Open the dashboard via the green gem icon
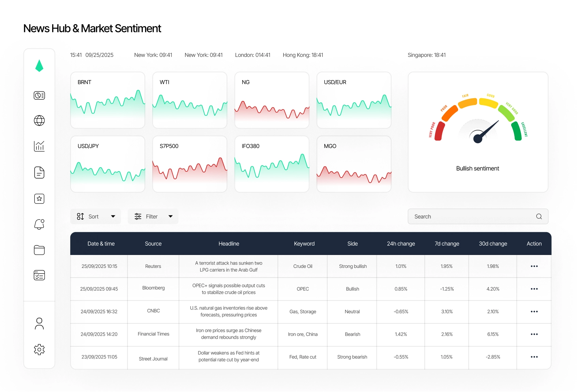This screenshot has width=577, height=392. pos(39,65)
